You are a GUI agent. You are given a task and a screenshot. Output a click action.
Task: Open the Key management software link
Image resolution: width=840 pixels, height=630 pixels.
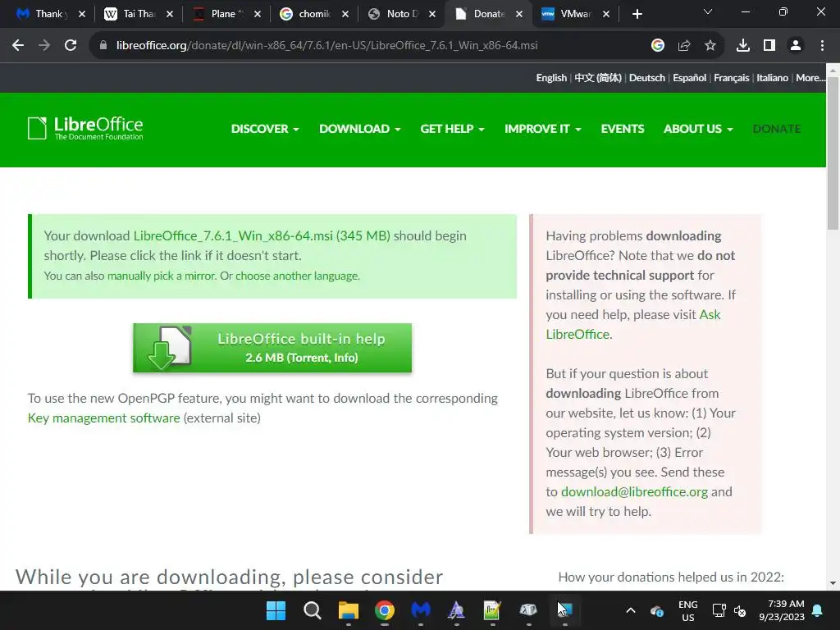click(104, 418)
